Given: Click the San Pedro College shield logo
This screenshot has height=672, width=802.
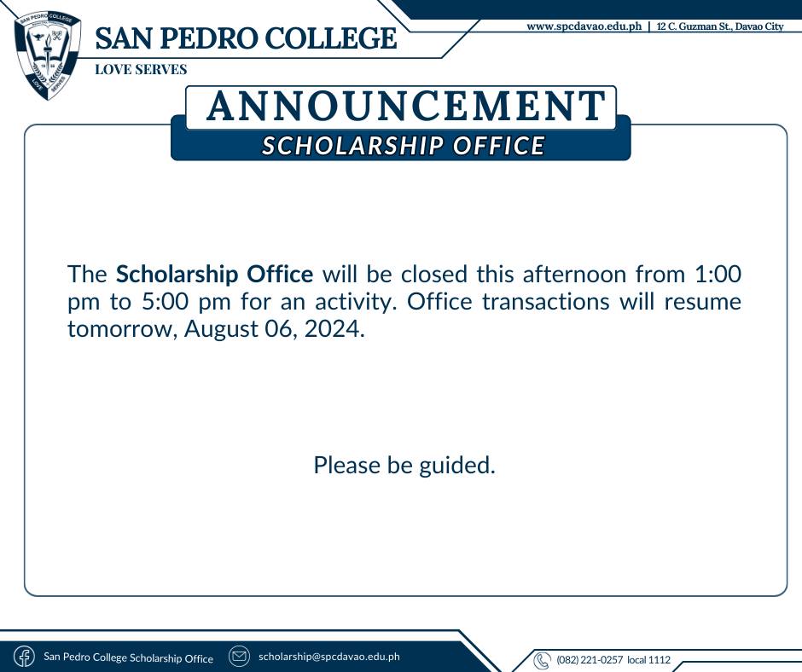Looking at the screenshot, I should click(48, 55).
